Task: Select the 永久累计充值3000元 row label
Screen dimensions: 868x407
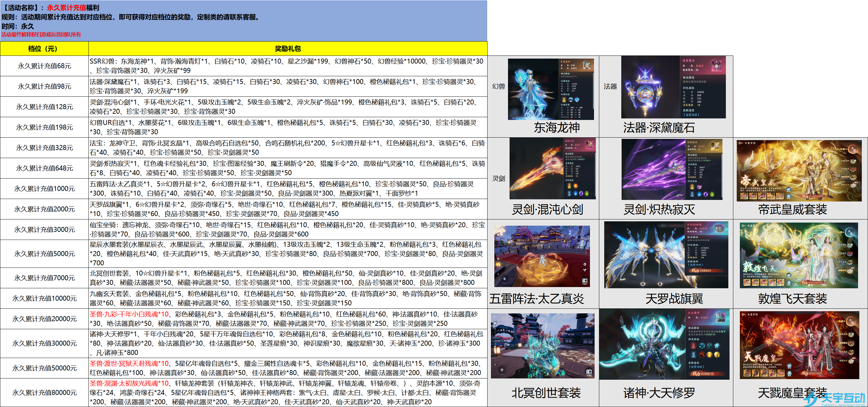Action: point(44,230)
